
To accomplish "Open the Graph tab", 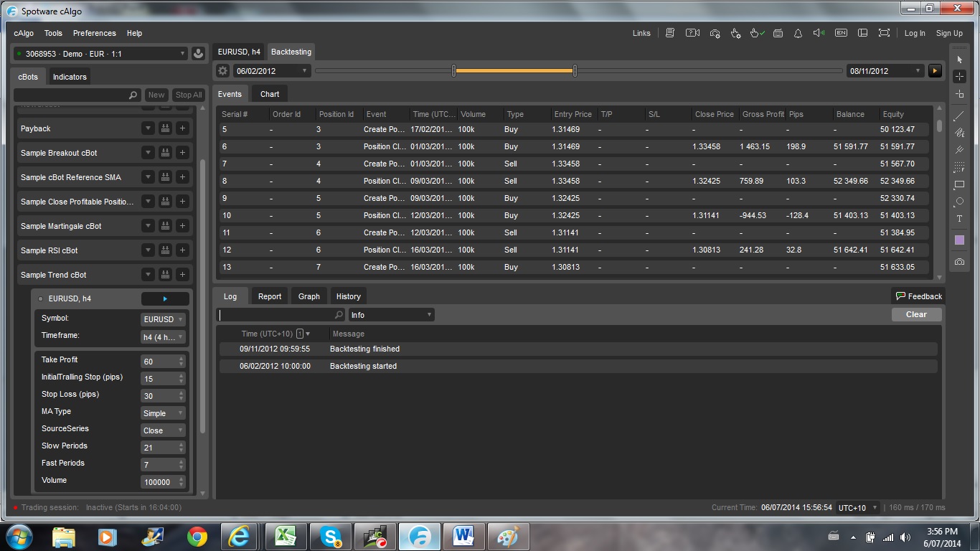I will (x=309, y=296).
